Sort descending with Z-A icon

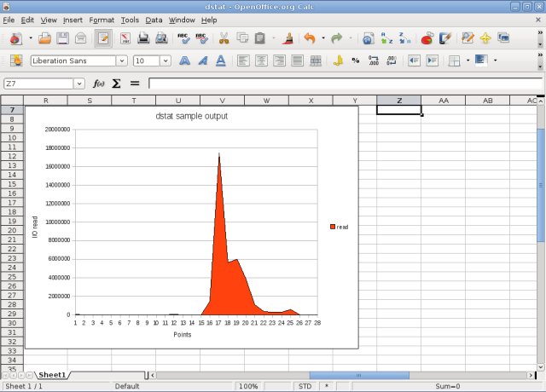(404, 38)
